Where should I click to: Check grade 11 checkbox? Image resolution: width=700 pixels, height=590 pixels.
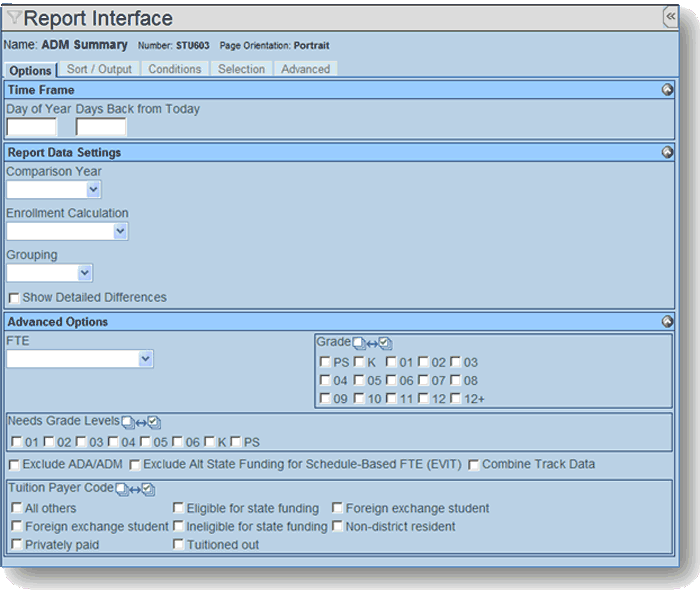pos(391,398)
